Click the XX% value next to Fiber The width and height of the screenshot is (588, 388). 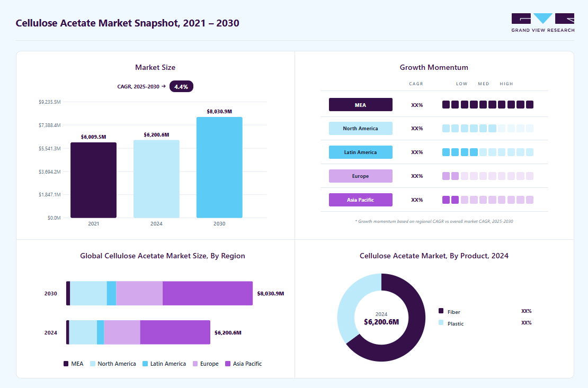[527, 311]
